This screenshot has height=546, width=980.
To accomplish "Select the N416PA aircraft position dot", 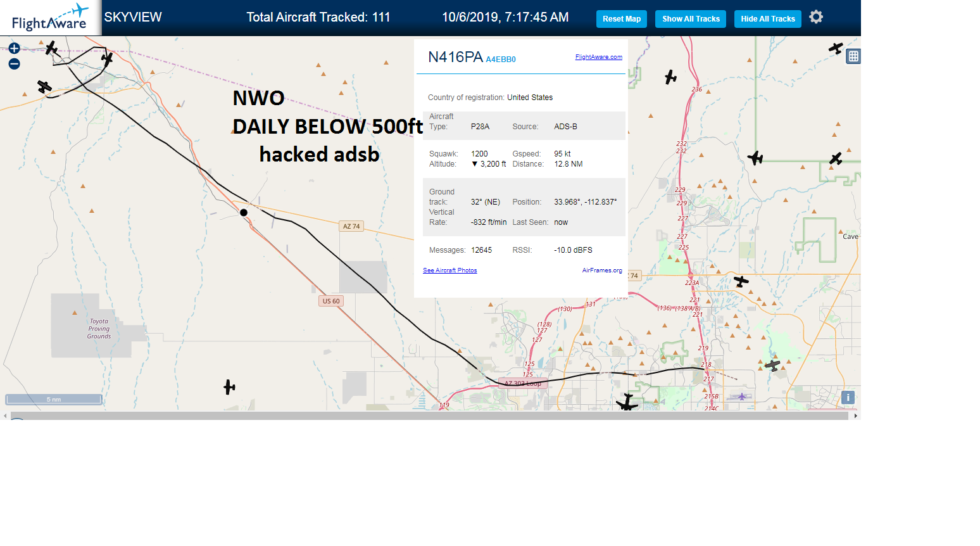I will 244,212.
